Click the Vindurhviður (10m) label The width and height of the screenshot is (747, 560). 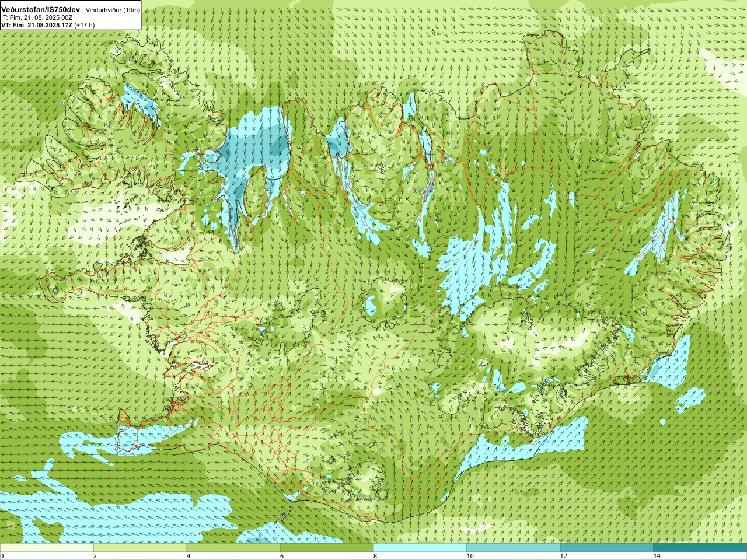coord(113,10)
